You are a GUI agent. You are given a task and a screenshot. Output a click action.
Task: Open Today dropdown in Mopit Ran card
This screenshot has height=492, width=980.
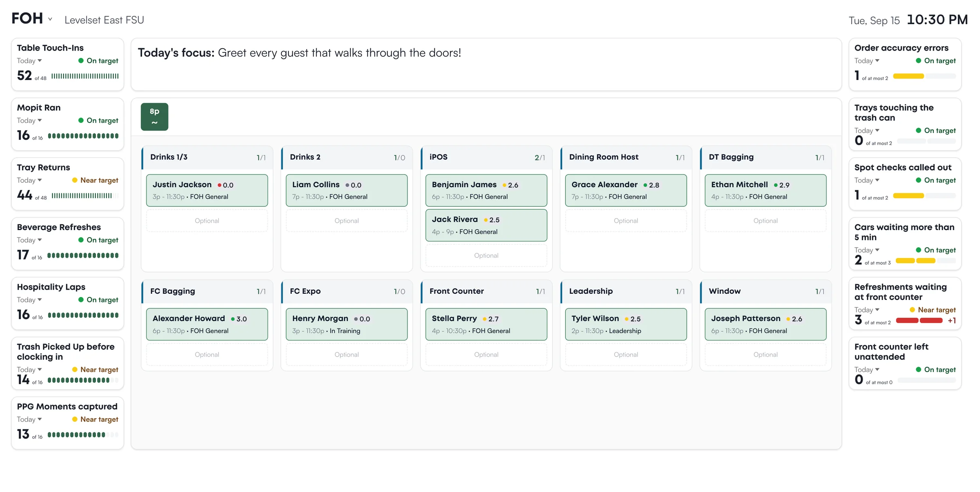[x=29, y=120]
